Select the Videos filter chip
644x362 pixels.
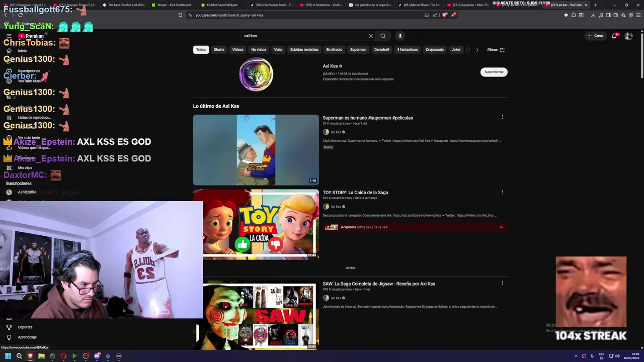[x=238, y=50]
